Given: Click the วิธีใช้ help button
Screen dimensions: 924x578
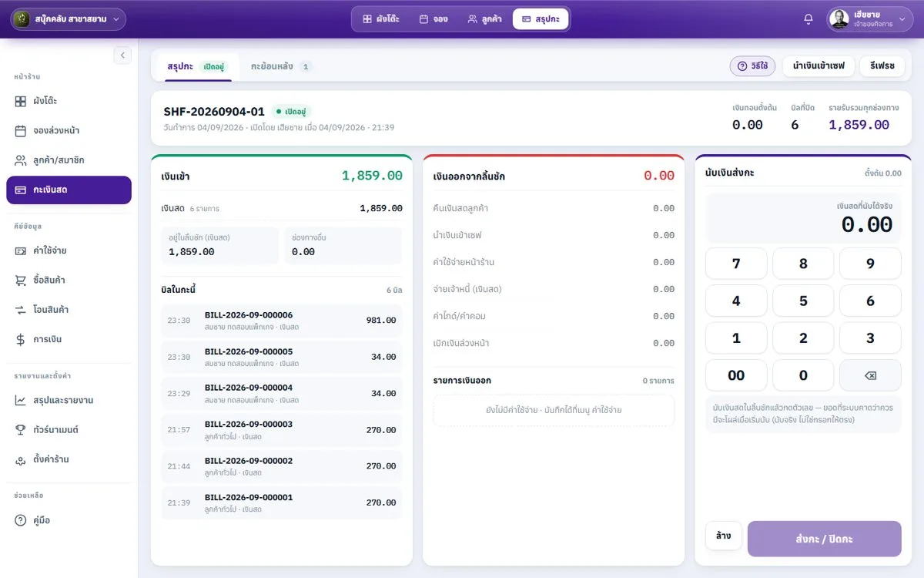Looking at the screenshot, I should [x=752, y=66].
